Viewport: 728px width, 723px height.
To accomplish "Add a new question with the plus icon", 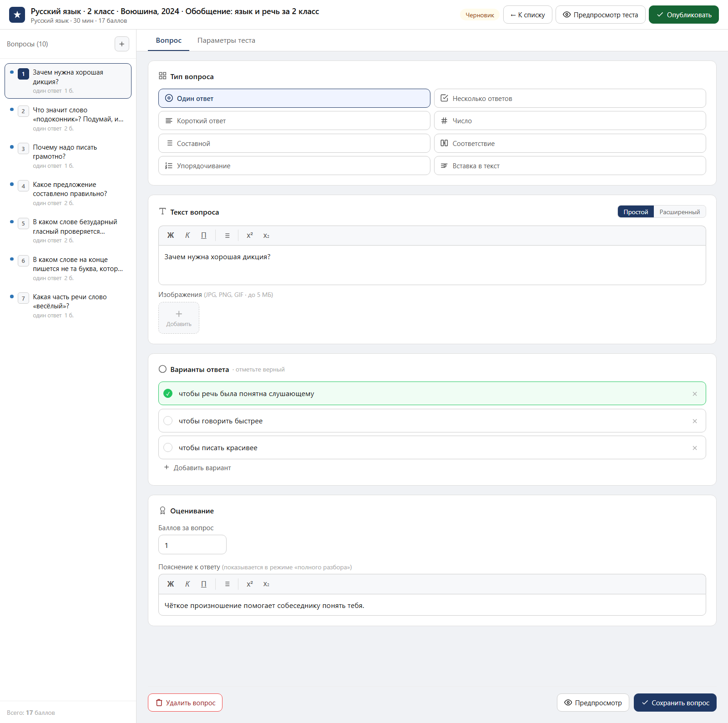I will (x=121, y=44).
